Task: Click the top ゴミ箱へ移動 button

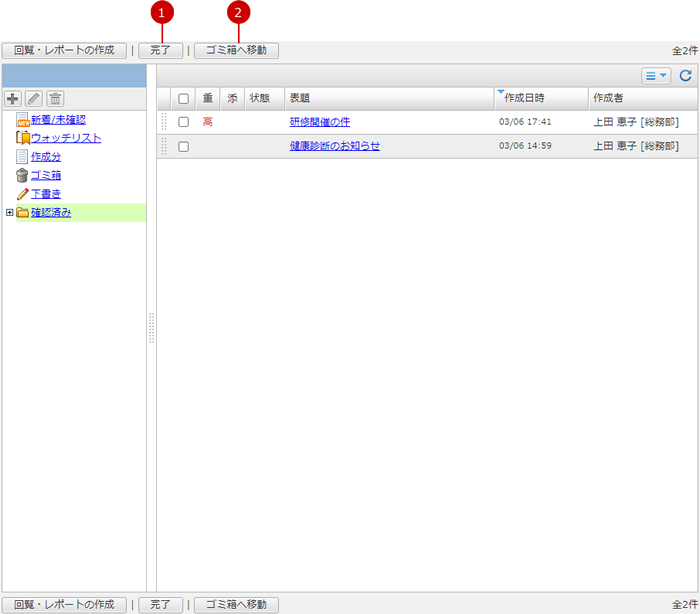Action: (236, 50)
